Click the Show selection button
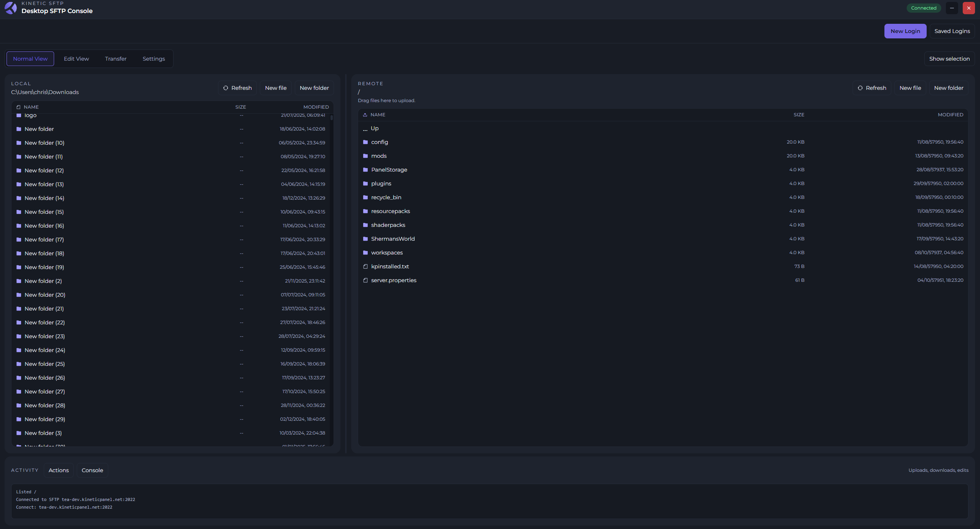The image size is (980, 529). pyautogui.click(x=949, y=59)
